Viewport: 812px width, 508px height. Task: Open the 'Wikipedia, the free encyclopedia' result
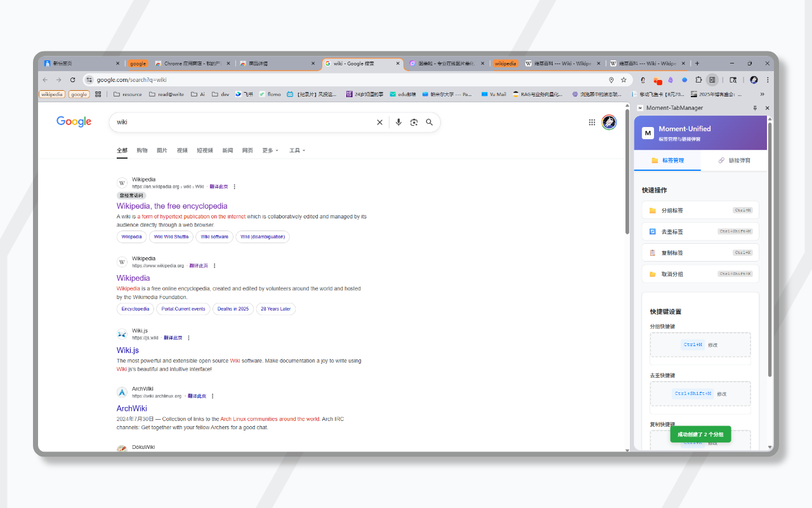click(172, 206)
